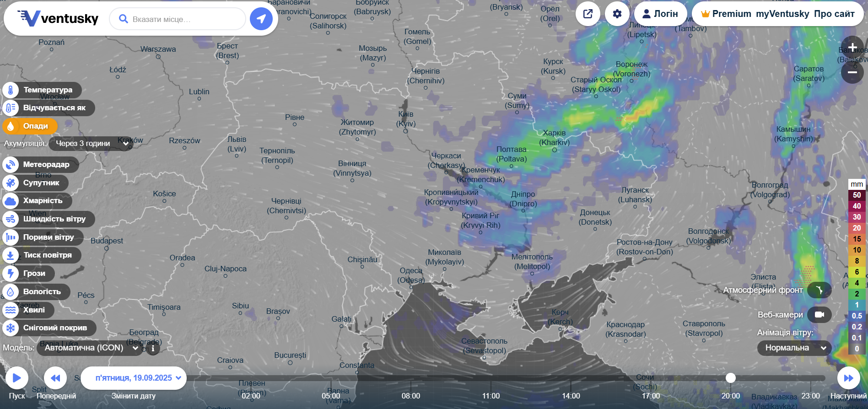This screenshot has height=409, width=868.
Task: Click the timeline slider handle at 20:00
Action: 731,378
